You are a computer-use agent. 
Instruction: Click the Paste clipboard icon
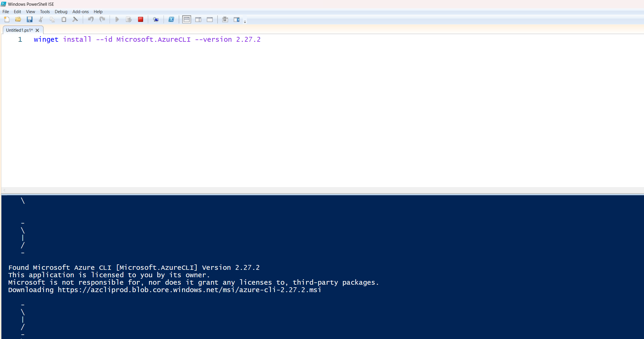pyautogui.click(x=64, y=19)
